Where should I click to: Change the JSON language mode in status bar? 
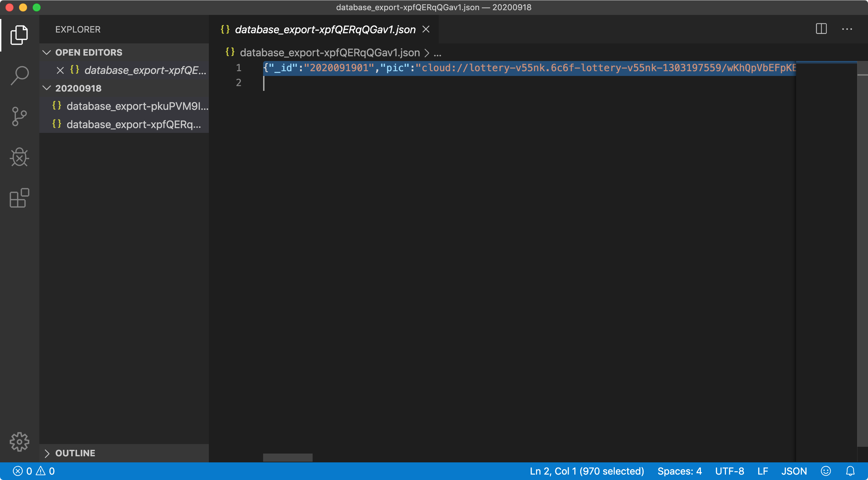pos(794,471)
